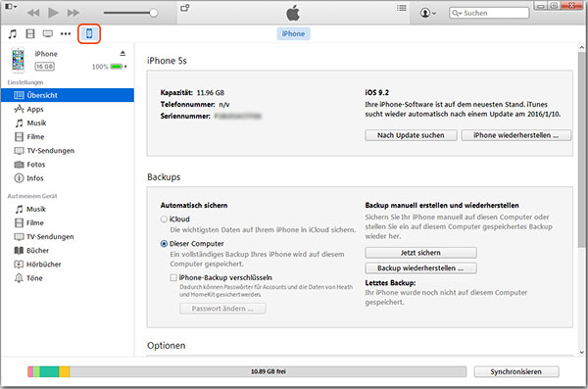Click the Kapazität 11.96 GB text
The image size is (588, 389).
click(192, 93)
